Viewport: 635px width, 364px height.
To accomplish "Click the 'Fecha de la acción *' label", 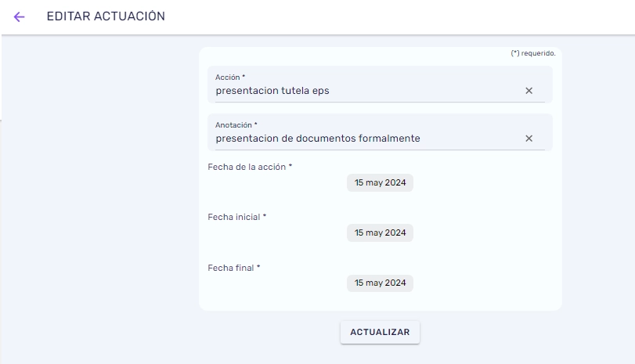I will (x=250, y=167).
